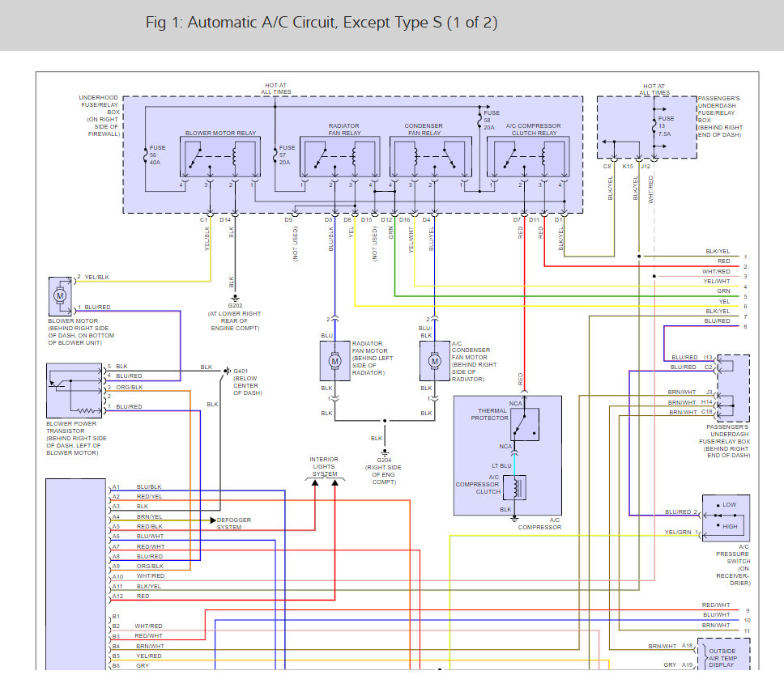Select the A/C compressor clutch coil symbol
This screenshot has width=784, height=692.
coord(515,488)
